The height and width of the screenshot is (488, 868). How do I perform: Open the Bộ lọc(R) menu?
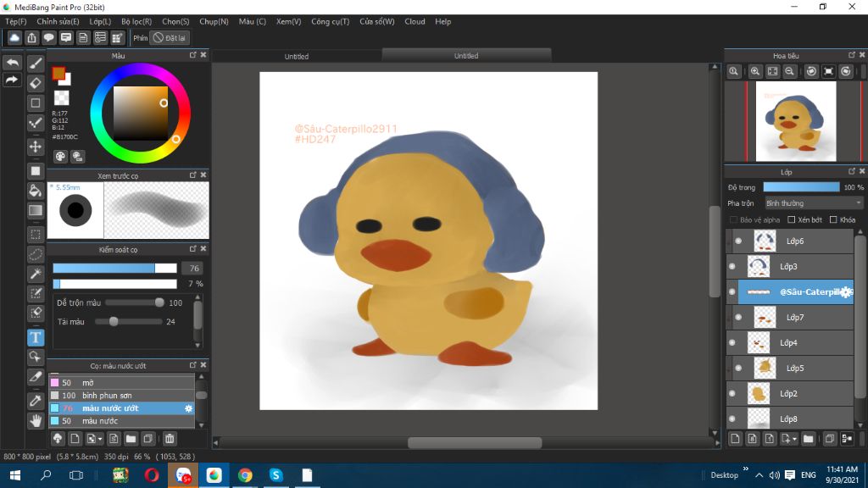(x=136, y=21)
